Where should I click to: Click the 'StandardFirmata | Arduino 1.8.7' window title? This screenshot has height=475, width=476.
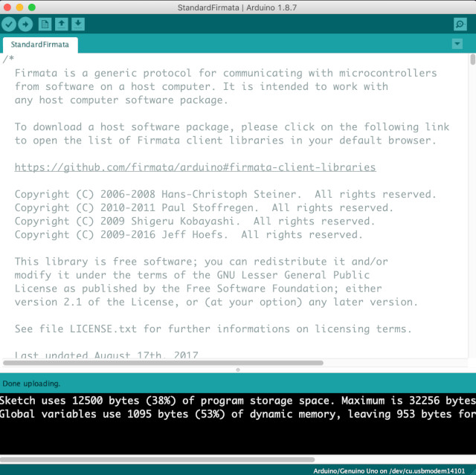click(237, 7)
